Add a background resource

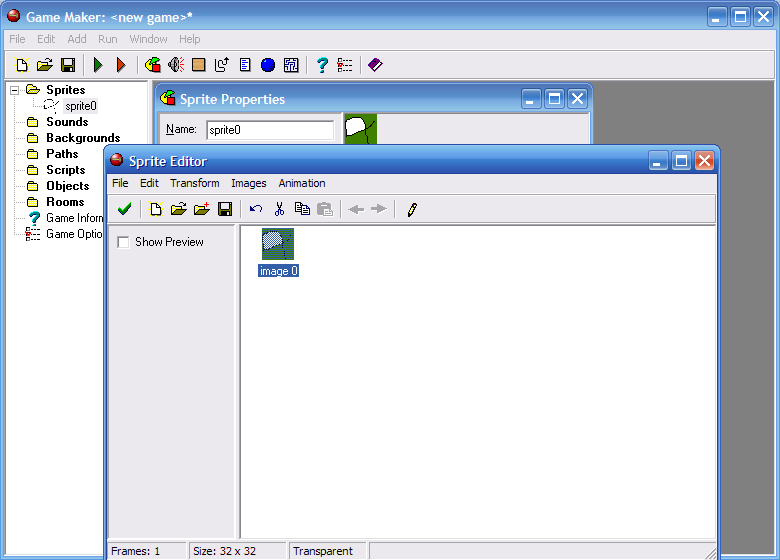click(x=198, y=65)
